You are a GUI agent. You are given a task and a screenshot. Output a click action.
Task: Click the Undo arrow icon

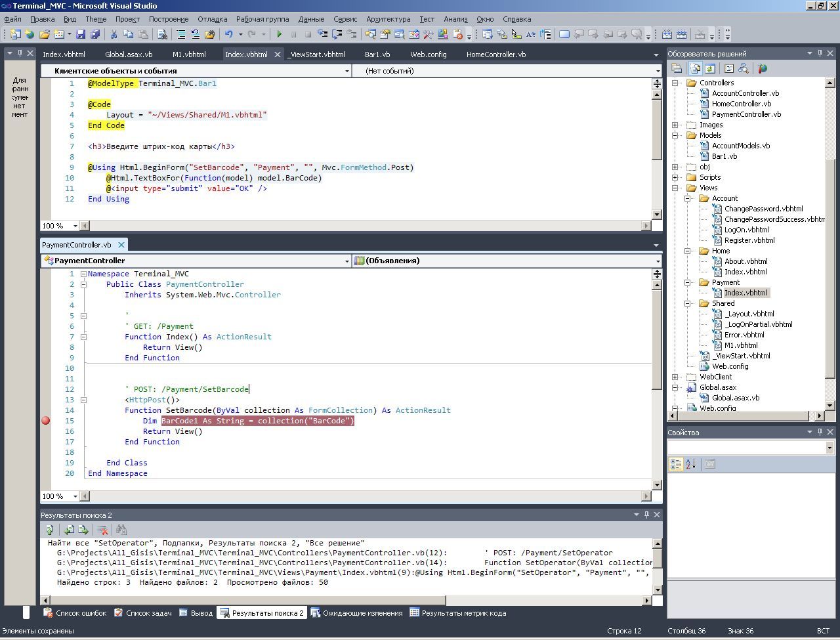tap(228, 34)
